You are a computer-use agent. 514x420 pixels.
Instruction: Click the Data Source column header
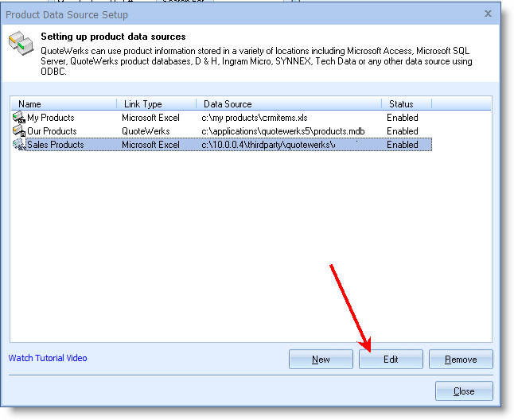pos(288,104)
